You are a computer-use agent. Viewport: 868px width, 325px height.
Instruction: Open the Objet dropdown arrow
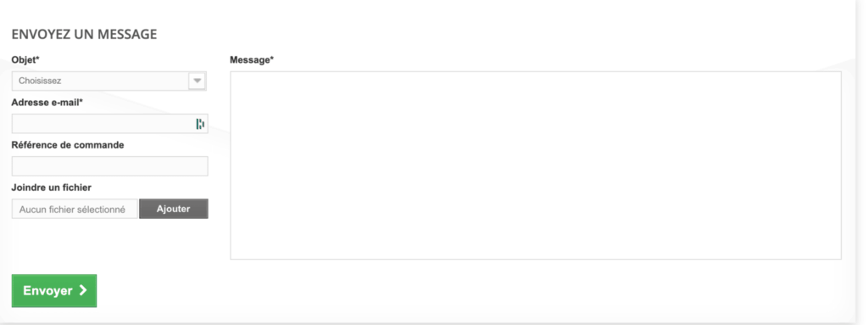click(197, 81)
